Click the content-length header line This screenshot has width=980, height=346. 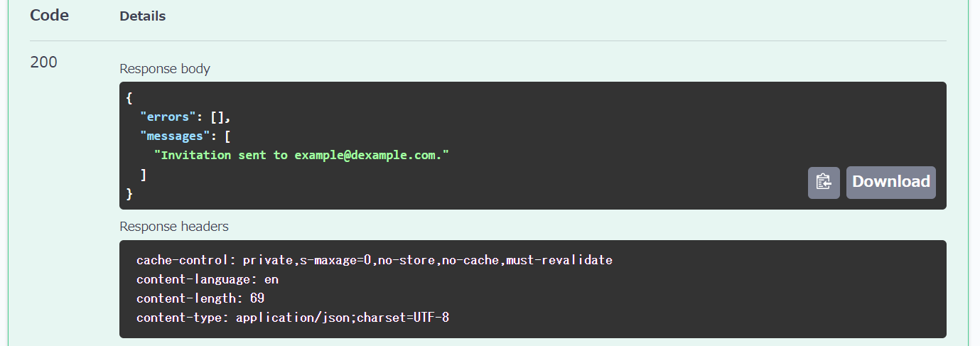point(200,298)
